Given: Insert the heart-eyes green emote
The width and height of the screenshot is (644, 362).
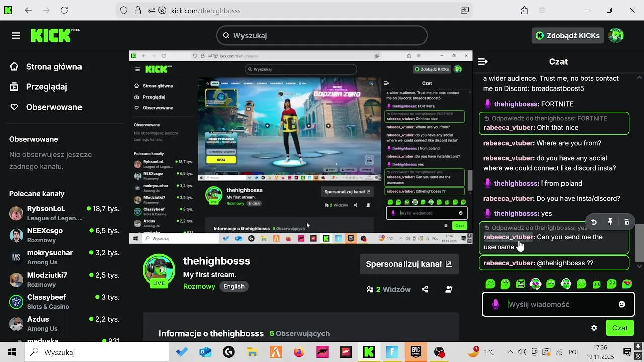Looking at the screenshot, I should tap(627, 284).
